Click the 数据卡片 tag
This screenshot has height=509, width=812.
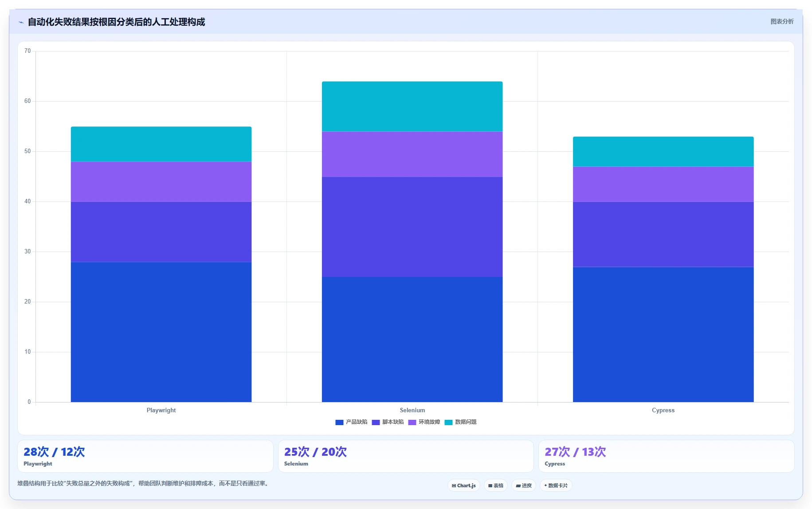click(x=556, y=485)
